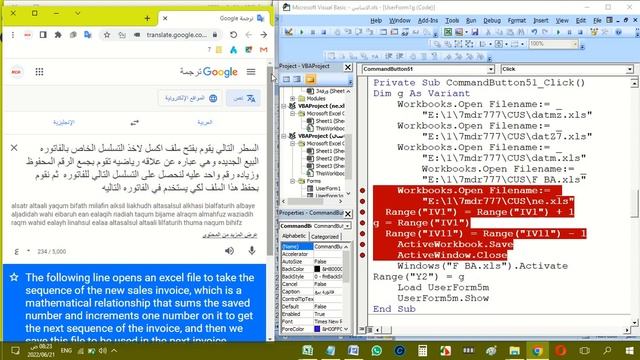Open the Debug menu
This screenshot has width=640, height=360.
pyautogui.click(x=492, y=20)
